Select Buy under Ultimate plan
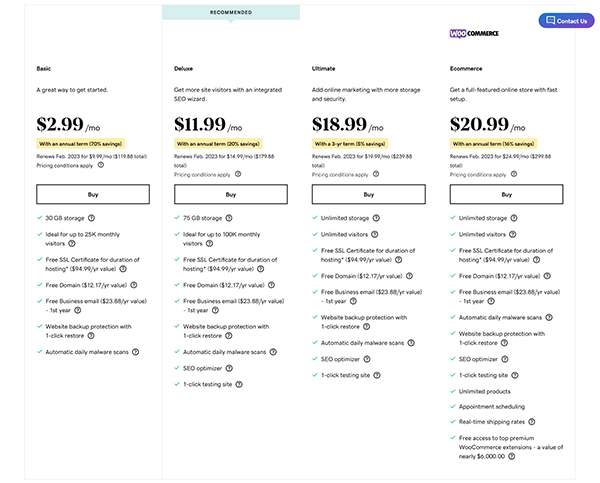Screen dimensions: 600x483 click(368, 194)
